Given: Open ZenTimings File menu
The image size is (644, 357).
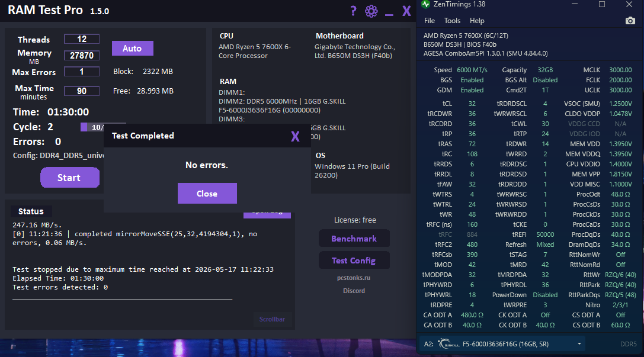Looking at the screenshot, I should point(429,21).
